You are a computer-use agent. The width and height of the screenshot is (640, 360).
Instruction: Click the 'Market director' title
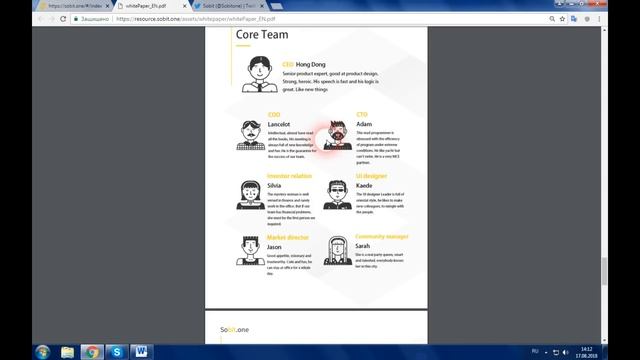click(x=288, y=237)
